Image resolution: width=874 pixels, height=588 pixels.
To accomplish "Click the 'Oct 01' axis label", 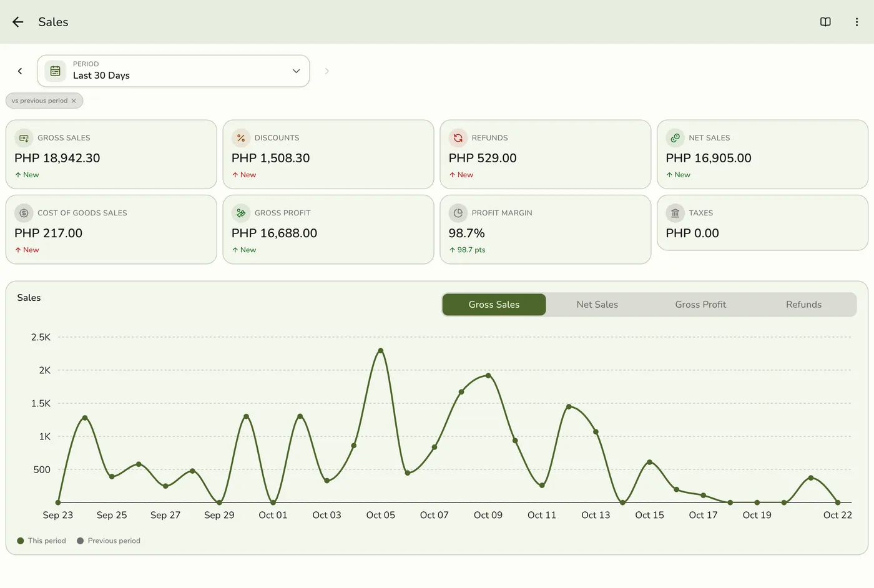I will [x=273, y=515].
